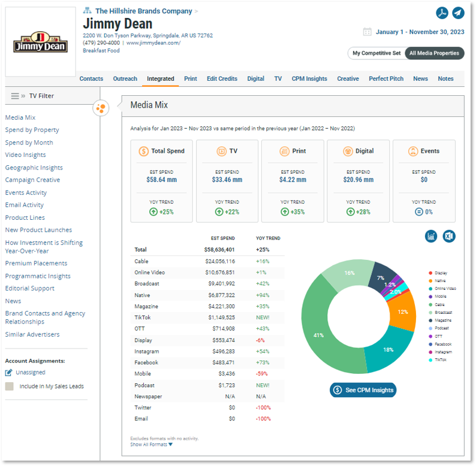Click the Events card icon
Image resolution: width=476 pixels, height=466 pixels.
tap(413, 151)
